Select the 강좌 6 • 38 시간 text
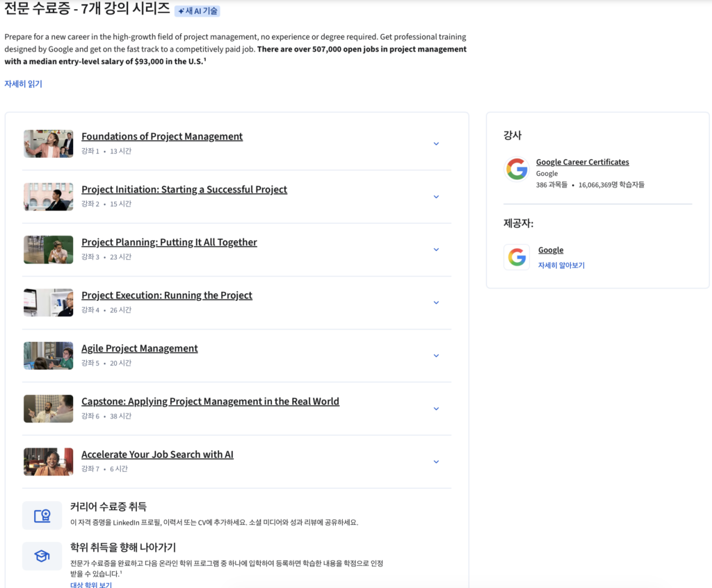 point(106,416)
